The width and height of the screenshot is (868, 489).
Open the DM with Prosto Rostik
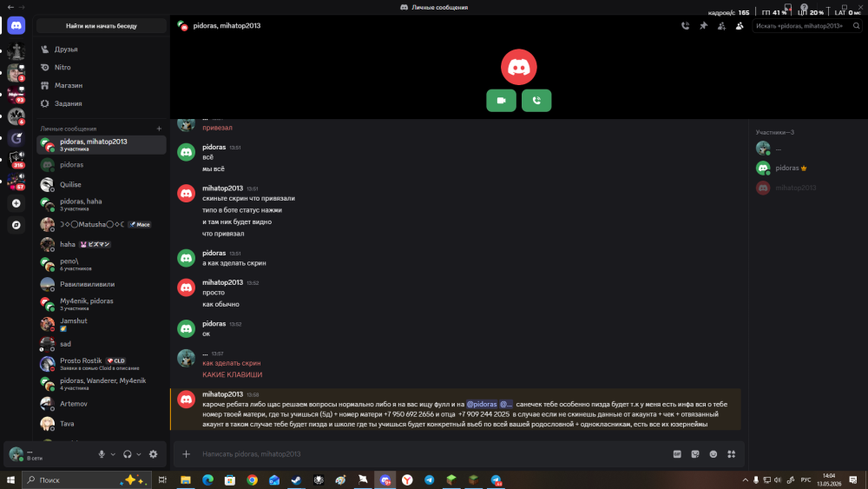tap(102, 364)
